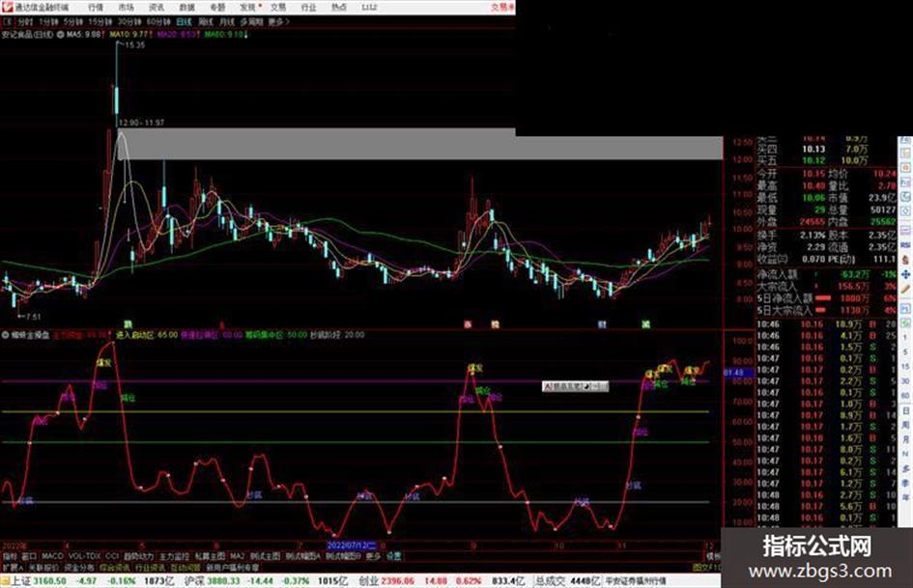Click the settings icon beside MA5
The image size is (913, 588).
tap(61, 35)
